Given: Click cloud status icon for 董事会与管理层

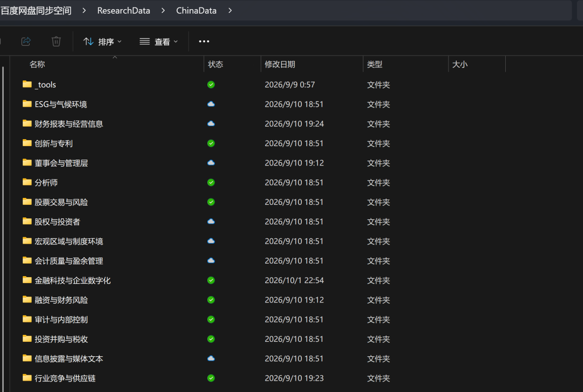Looking at the screenshot, I should point(211,163).
